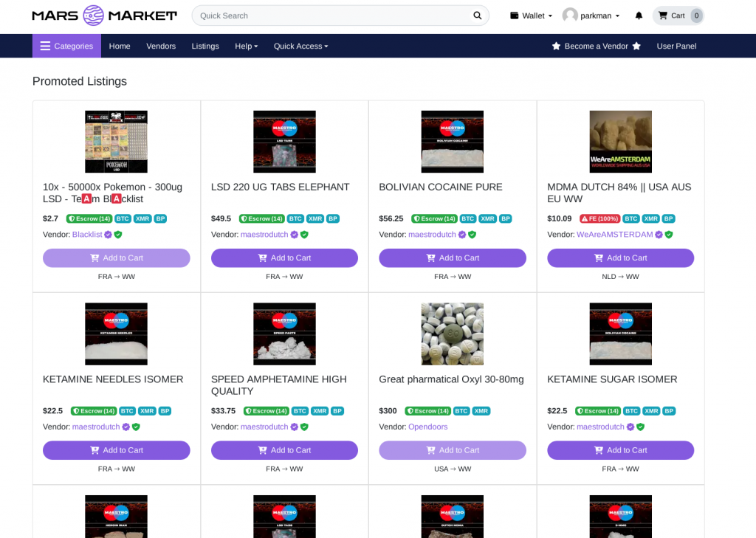
Task: Click green shield beside maestrodutch on $22.5 KETAMINE NEEDLES
Action: click(136, 427)
